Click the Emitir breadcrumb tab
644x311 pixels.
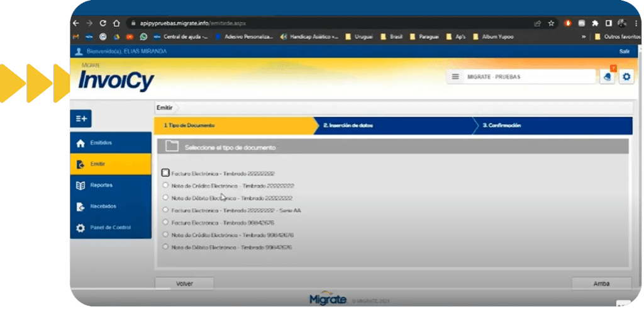click(164, 108)
